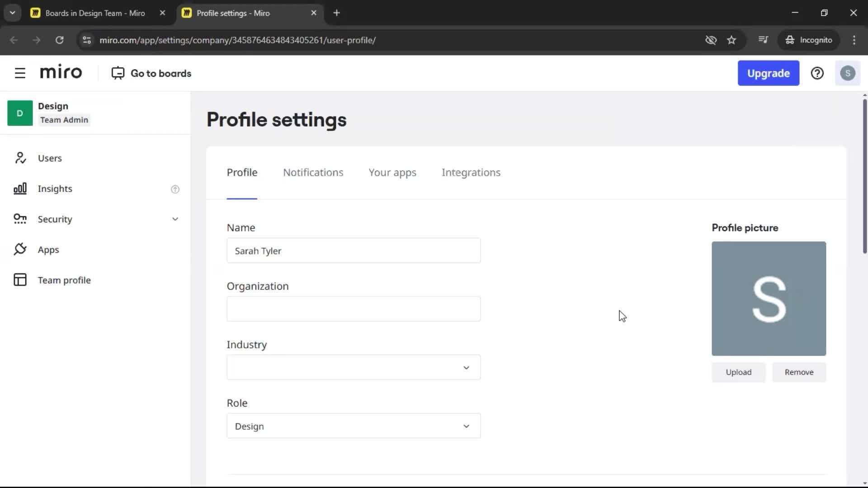
Task: Click the Go to boards icon
Action: coord(118,73)
